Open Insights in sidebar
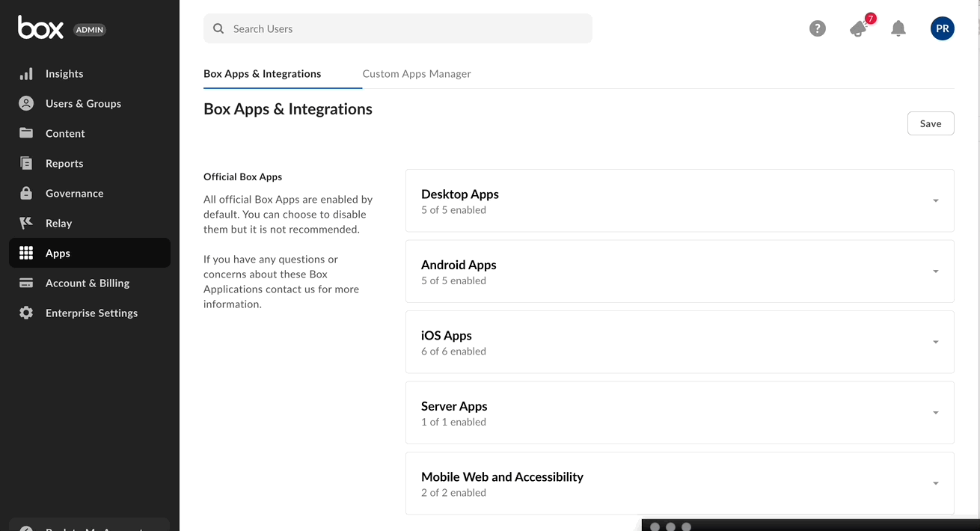The image size is (980, 531). 90,73
